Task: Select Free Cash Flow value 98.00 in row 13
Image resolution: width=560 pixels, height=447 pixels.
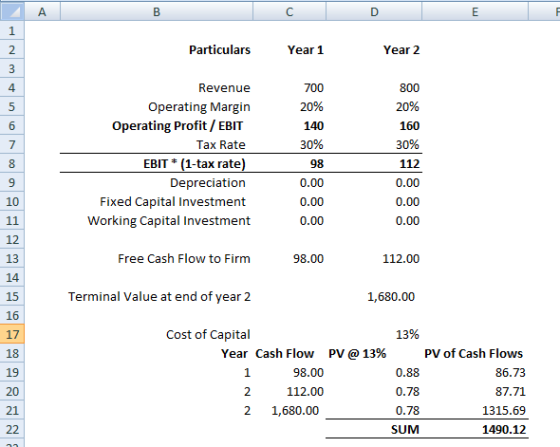Action: 309,258
